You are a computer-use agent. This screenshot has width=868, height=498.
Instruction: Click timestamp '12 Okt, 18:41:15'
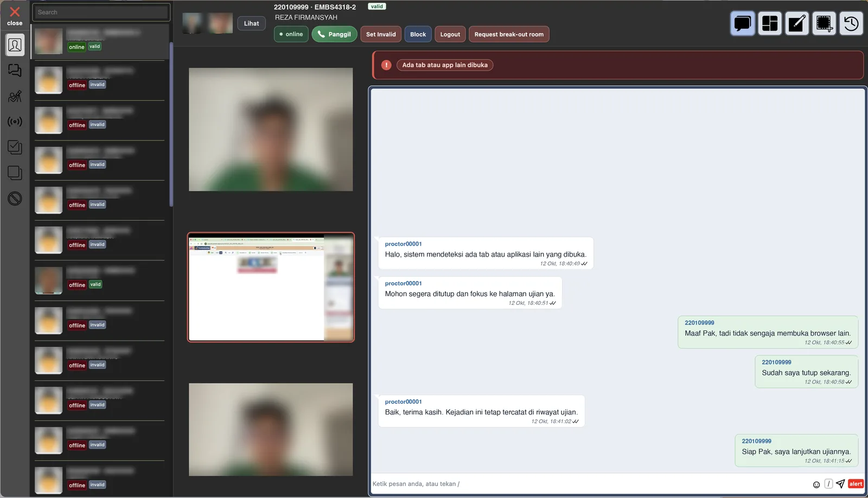(825, 461)
